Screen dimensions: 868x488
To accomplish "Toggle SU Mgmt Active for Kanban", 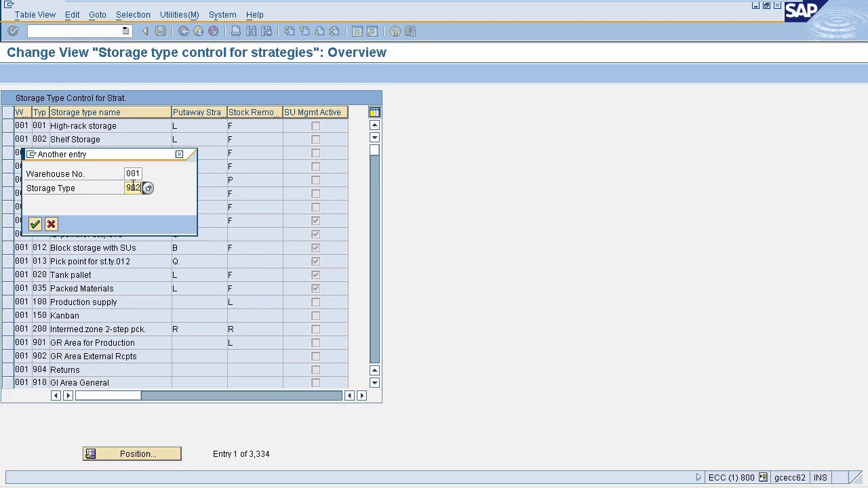I will tap(315, 316).
